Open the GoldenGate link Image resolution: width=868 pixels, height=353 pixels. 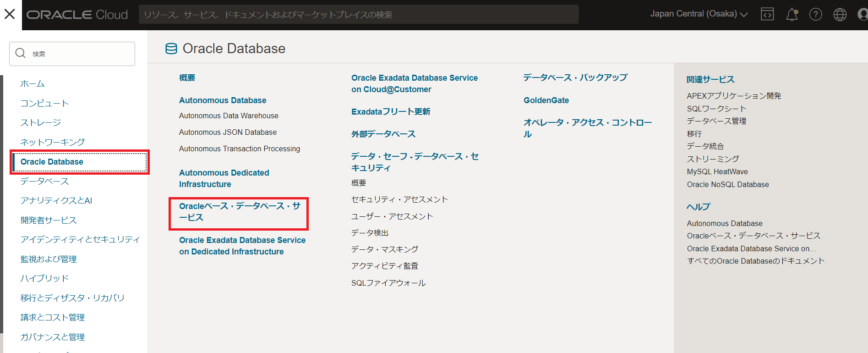[546, 100]
